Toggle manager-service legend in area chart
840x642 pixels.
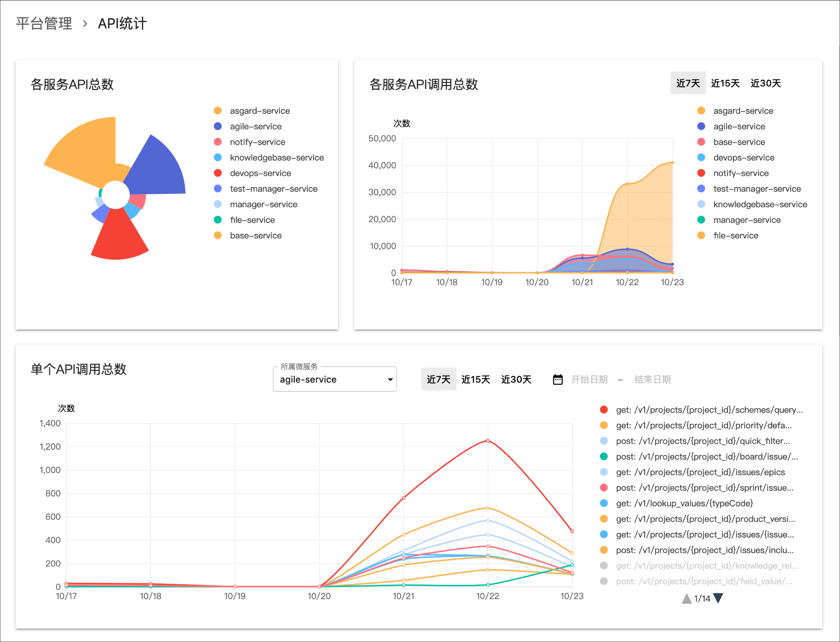pyautogui.click(x=739, y=220)
